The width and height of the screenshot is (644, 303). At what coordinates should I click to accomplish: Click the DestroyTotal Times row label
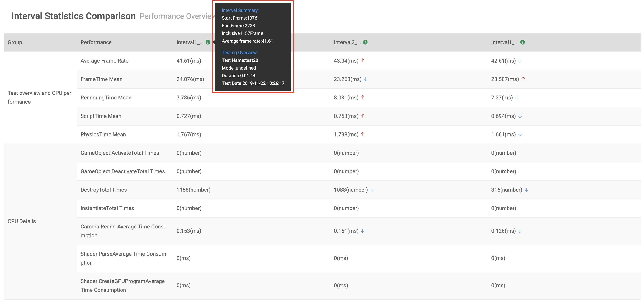103,190
